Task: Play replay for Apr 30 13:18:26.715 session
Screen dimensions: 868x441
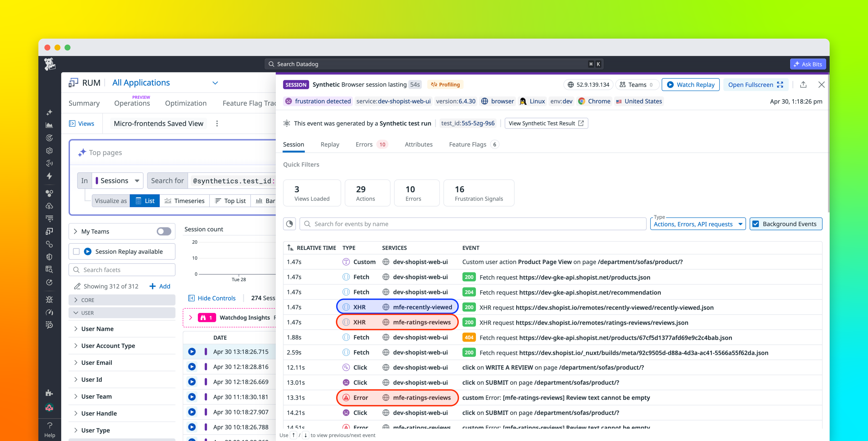Action: [192, 352]
